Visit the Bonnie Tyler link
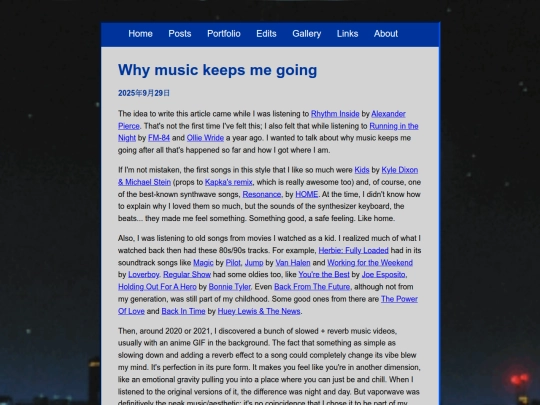The width and height of the screenshot is (540, 405). pyautogui.click(x=230, y=287)
